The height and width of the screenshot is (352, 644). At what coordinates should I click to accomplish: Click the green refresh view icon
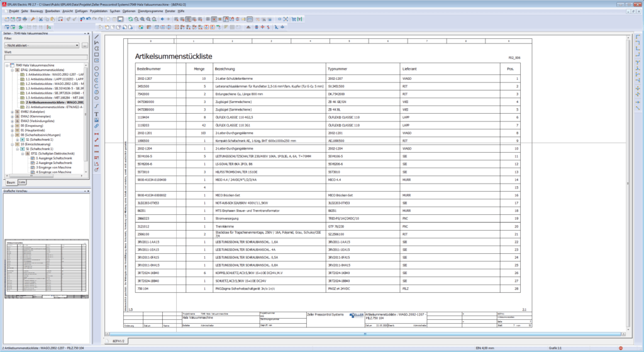[131, 19]
